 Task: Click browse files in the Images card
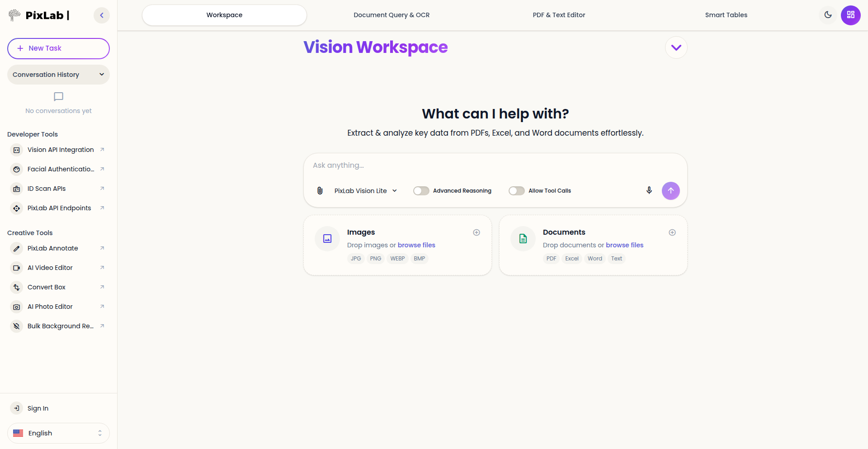tap(416, 245)
